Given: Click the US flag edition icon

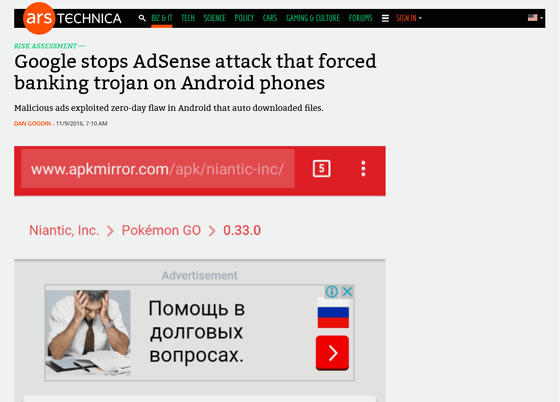Looking at the screenshot, I should 532,17.
